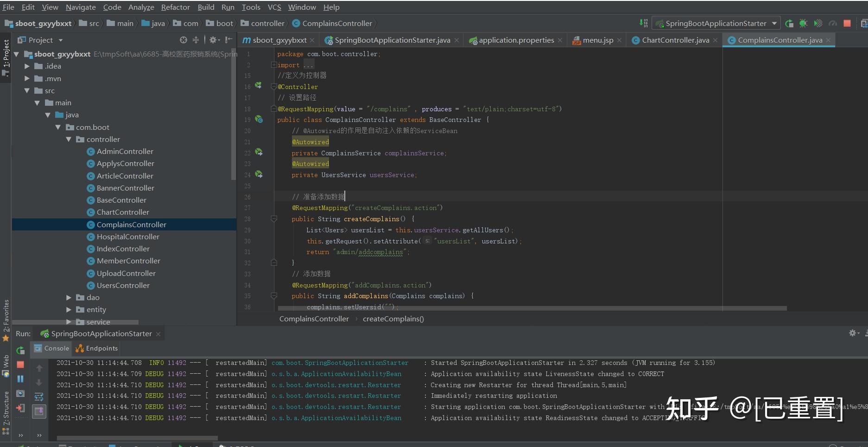
Task: Click the red Stop icon in Run panel
Action: tap(20, 364)
